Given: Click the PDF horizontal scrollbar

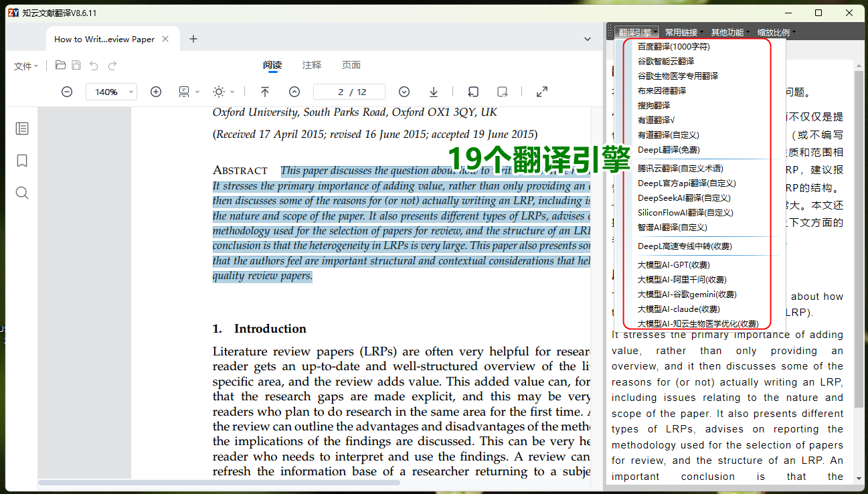Looking at the screenshot, I should click(x=219, y=483).
